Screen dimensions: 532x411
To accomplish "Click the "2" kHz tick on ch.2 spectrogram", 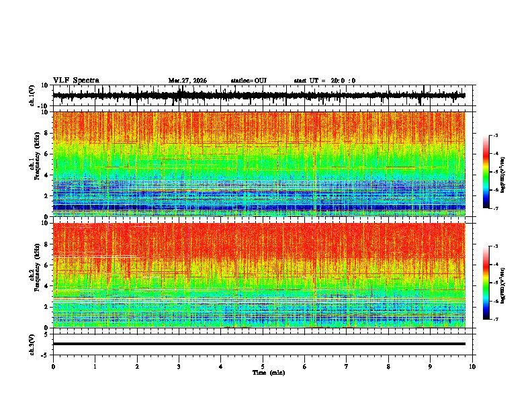I will click(x=47, y=307).
